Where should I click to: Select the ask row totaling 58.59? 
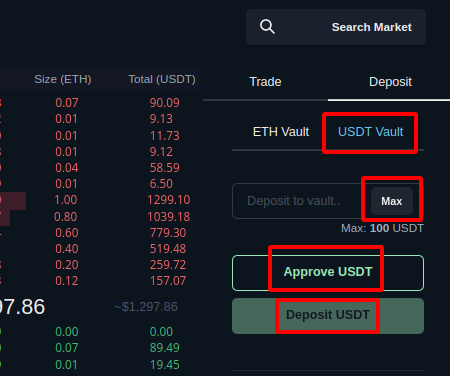click(99, 168)
